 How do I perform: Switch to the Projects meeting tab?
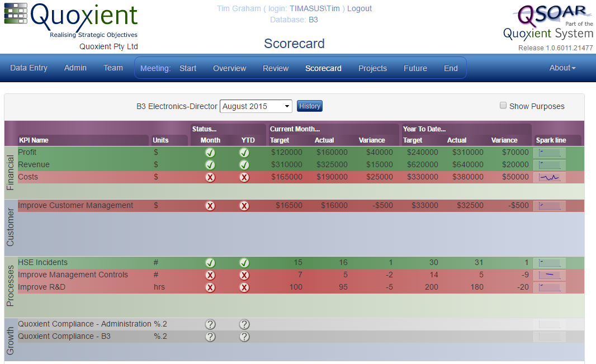(372, 68)
